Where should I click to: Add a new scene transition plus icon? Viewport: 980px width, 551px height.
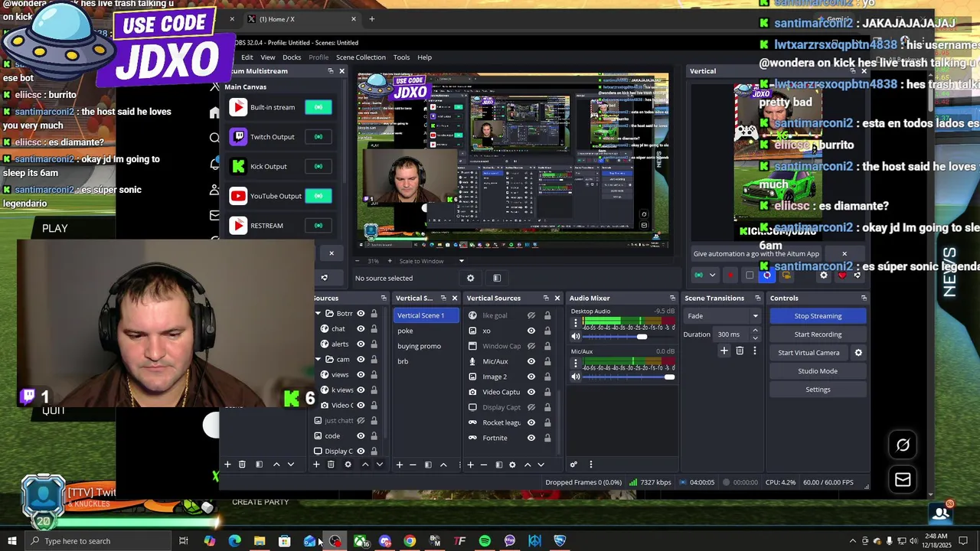pos(724,351)
